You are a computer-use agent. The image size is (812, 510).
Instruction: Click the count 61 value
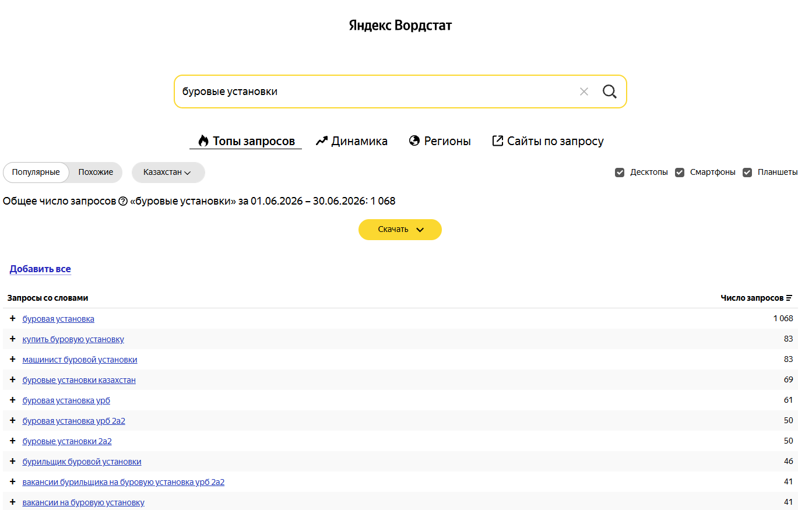tap(788, 400)
